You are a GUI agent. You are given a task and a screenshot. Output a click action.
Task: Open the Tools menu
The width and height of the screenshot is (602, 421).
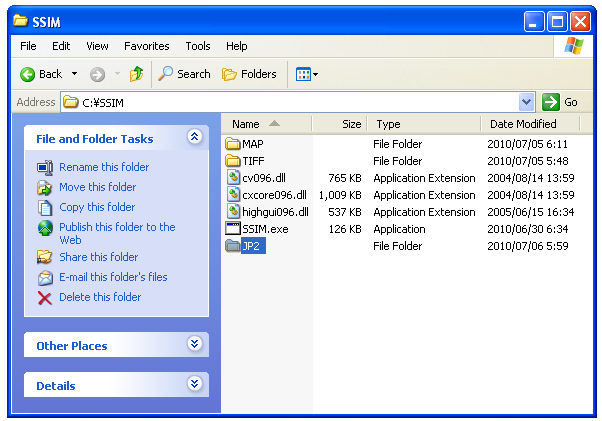(198, 46)
